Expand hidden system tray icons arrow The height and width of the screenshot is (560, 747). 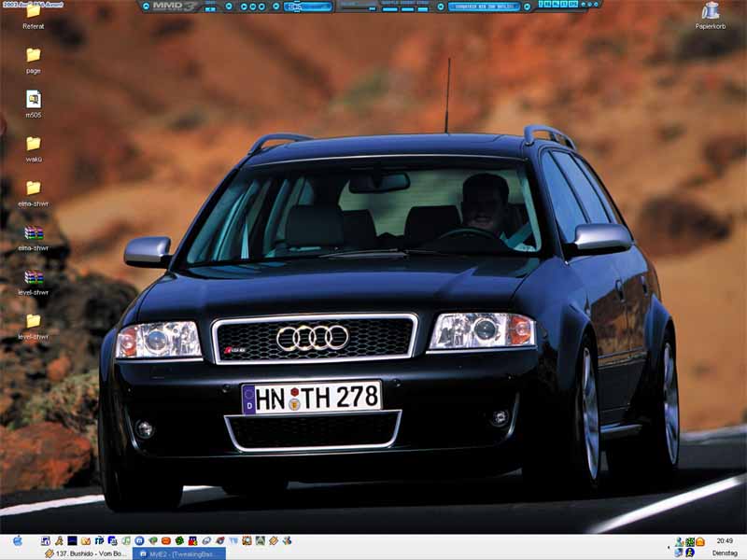pyautogui.click(x=669, y=547)
